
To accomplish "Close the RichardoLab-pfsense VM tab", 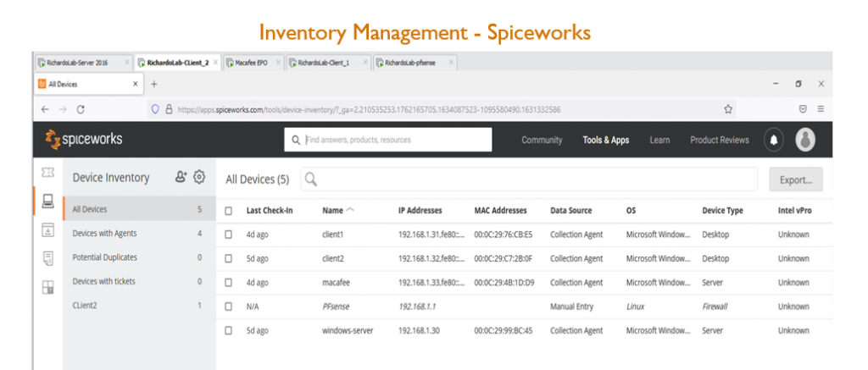I will click(451, 63).
